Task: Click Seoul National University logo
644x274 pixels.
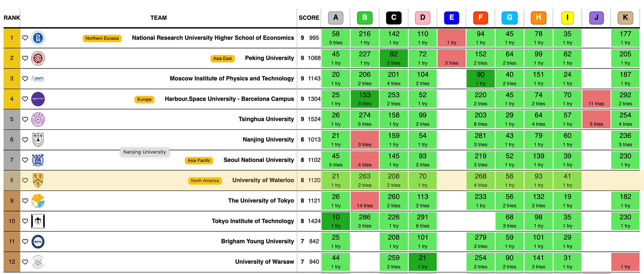Action: pos(38,160)
